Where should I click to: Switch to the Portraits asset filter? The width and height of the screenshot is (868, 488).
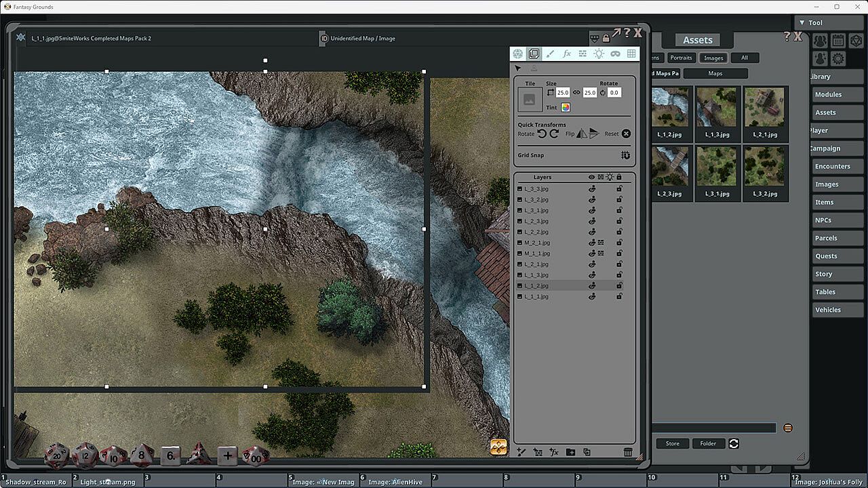tap(681, 58)
